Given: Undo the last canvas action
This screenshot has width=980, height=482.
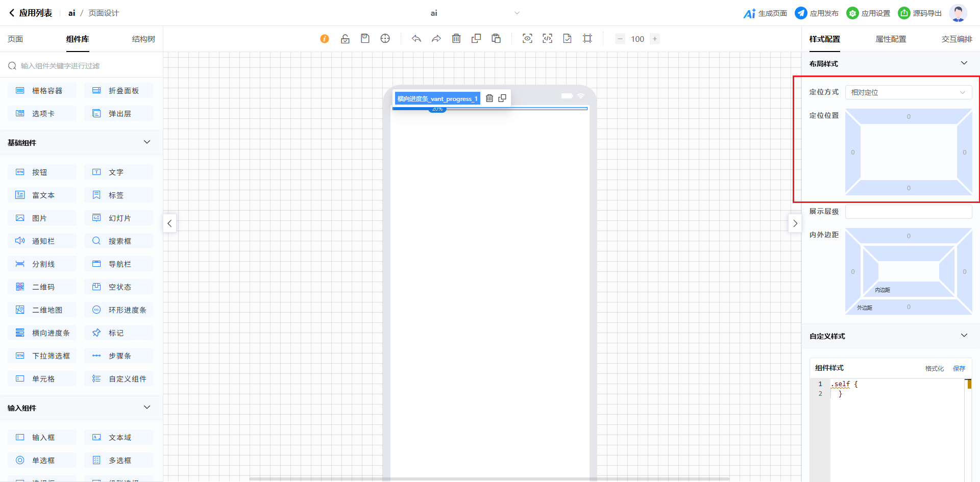Looking at the screenshot, I should [x=416, y=39].
